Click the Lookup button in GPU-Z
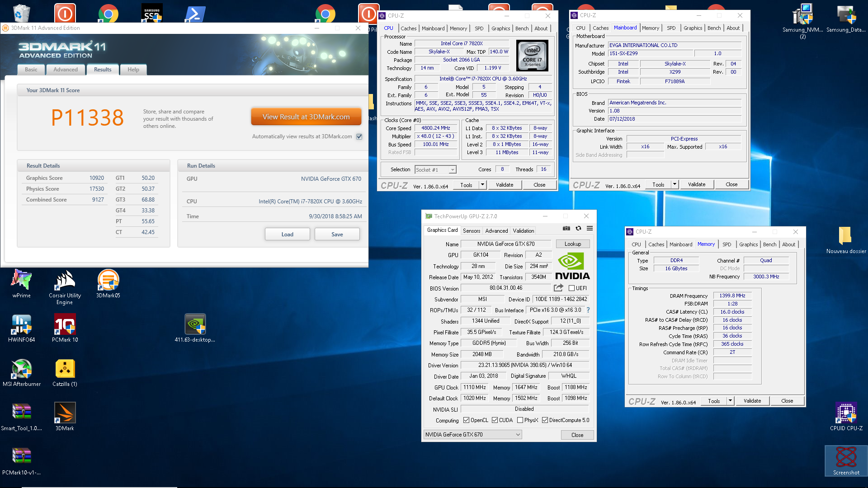This screenshot has width=868, height=488. (x=573, y=244)
